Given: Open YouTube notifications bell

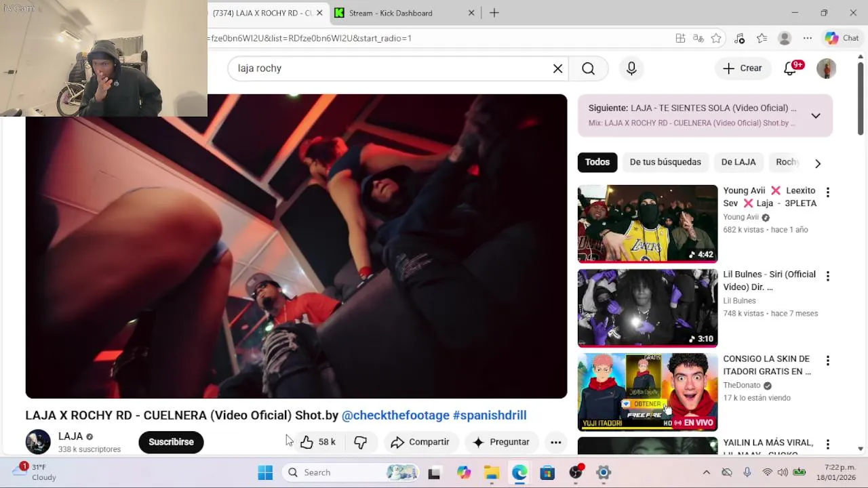Looking at the screenshot, I should pos(791,68).
